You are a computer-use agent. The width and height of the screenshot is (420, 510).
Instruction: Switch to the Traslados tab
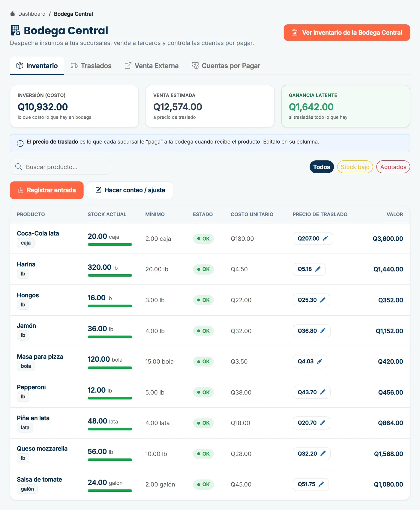pyautogui.click(x=91, y=66)
